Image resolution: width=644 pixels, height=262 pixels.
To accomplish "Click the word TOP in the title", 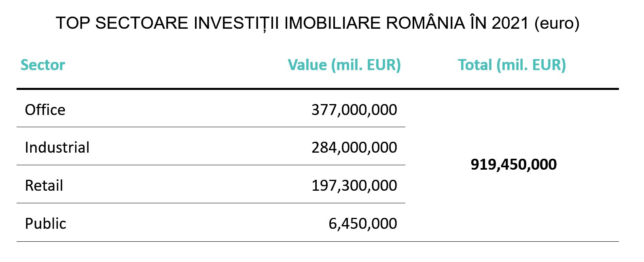I will click(x=73, y=23).
